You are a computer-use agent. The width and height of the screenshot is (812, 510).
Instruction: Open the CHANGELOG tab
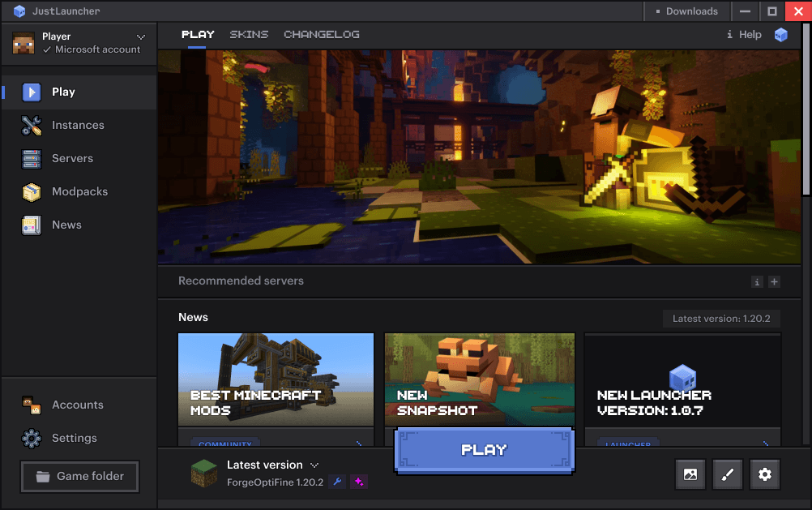click(x=322, y=35)
